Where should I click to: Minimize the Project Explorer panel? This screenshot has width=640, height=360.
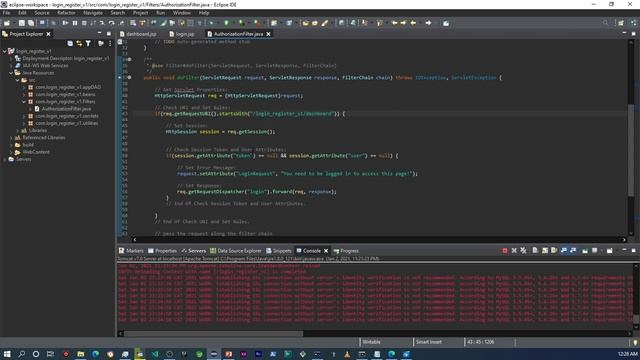100,33
